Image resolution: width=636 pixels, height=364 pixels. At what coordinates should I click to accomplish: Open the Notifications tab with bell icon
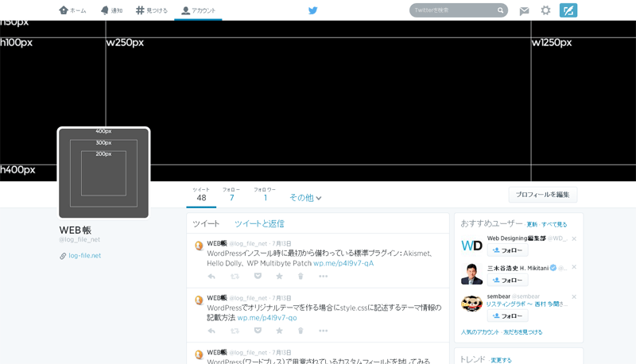(111, 10)
